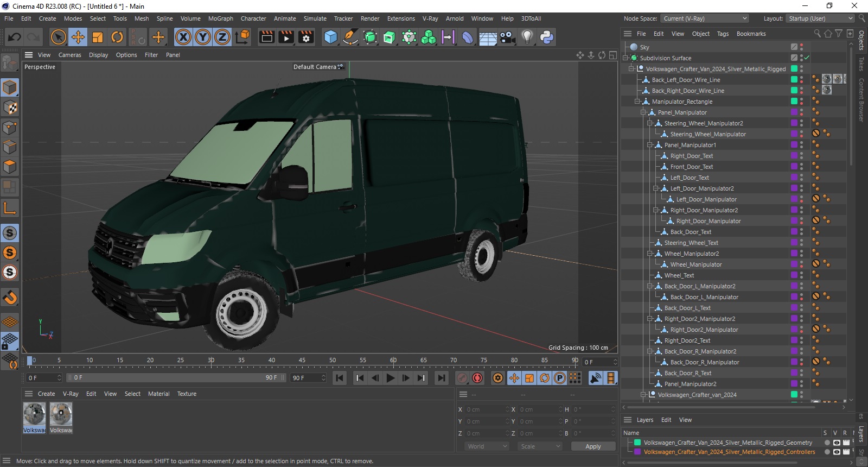This screenshot has width=868, height=467.
Task: Open viewport Cameras menu
Action: [69, 55]
